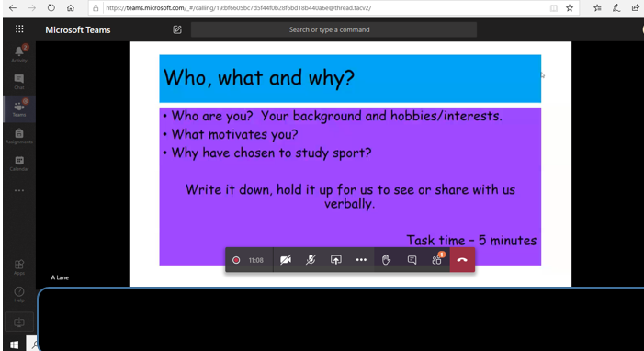
Task: Open the Windows Start menu
Action: tap(14, 345)
